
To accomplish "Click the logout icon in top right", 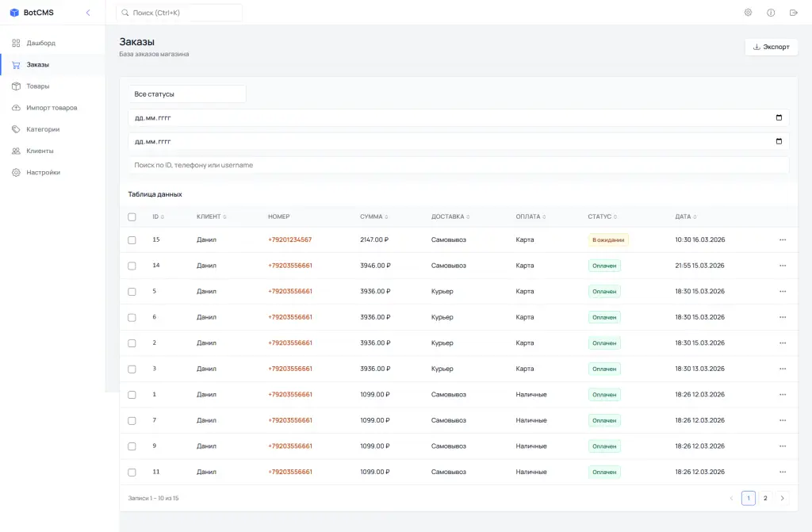I will click(794, 13).
